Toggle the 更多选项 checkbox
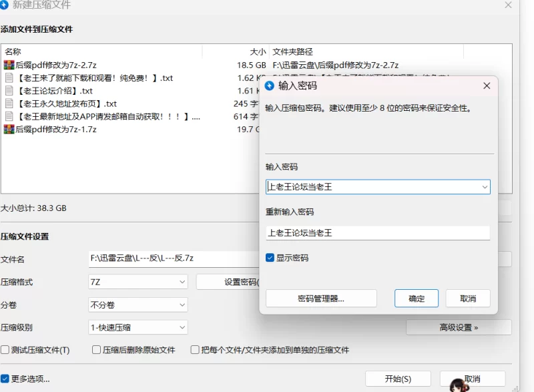The height and width of the screenshot is (392, 534). point(5,379)
